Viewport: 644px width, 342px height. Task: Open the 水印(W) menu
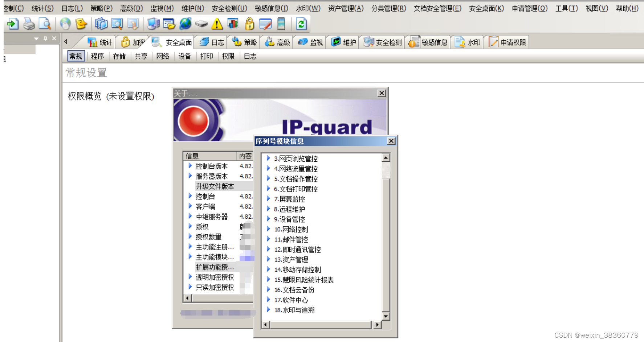[308, 8]
